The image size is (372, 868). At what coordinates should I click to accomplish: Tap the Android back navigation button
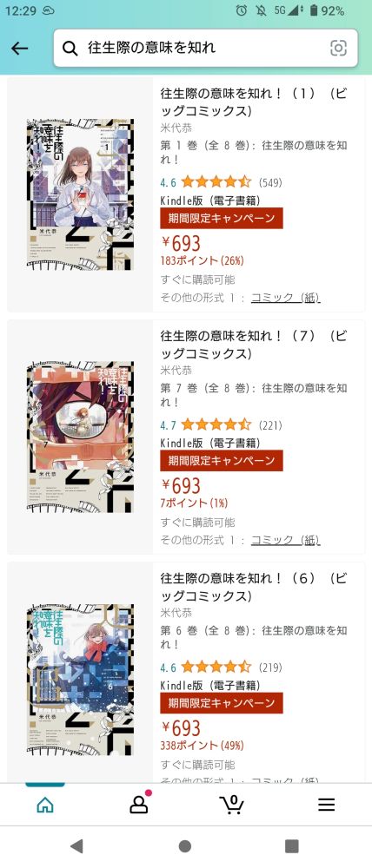point(77,845)
